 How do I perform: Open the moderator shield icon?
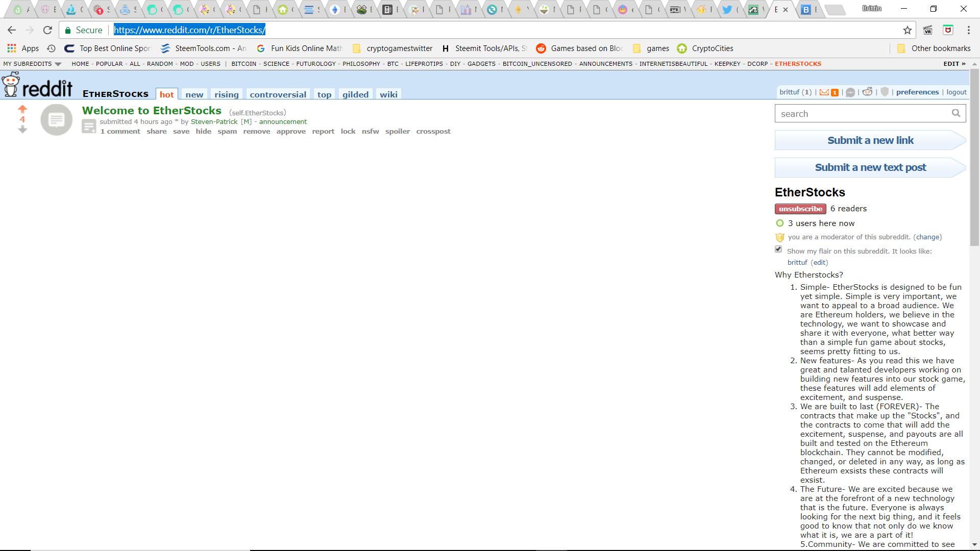[885, 92]
